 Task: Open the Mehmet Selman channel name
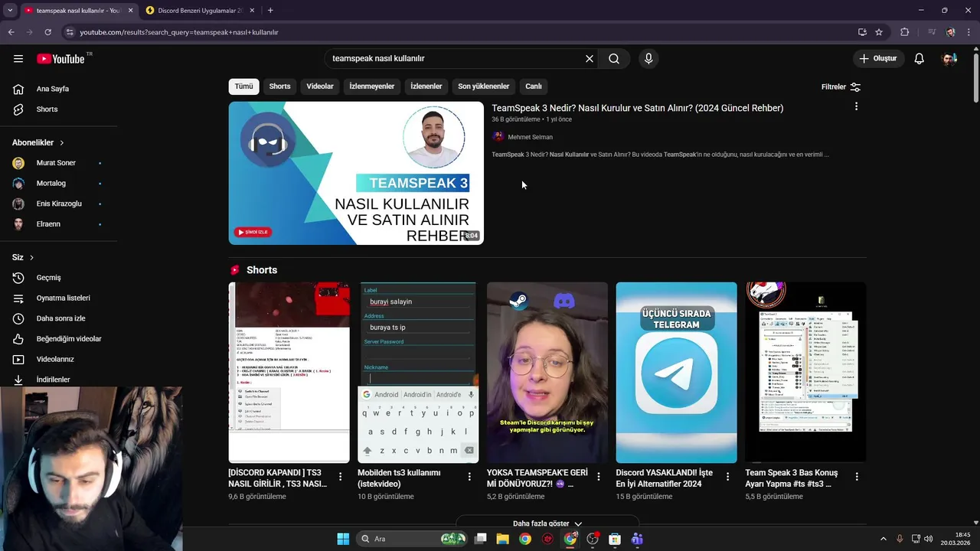click(x=530, y=137)
